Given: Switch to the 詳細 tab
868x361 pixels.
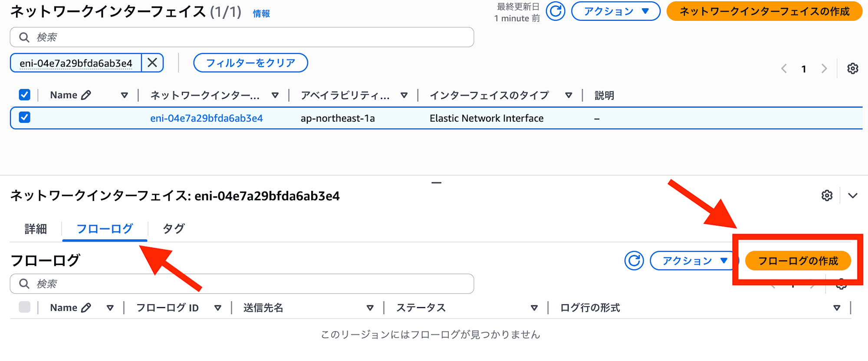Looking at the screenshot, I should [36, 229].
